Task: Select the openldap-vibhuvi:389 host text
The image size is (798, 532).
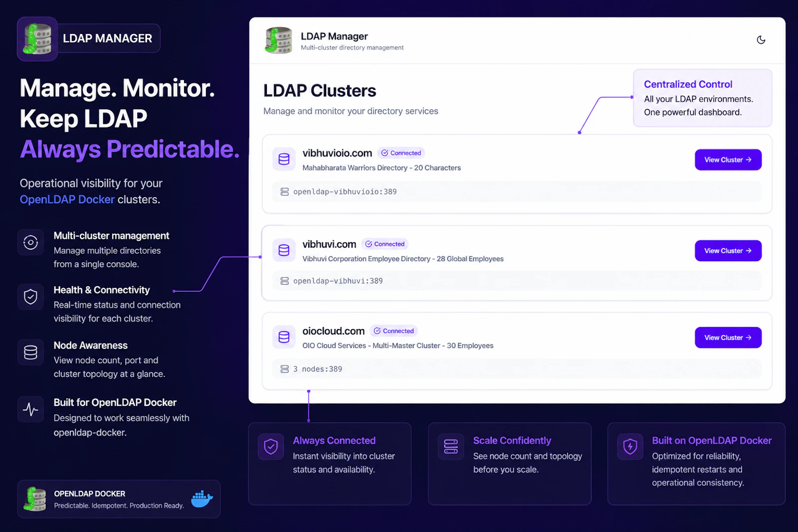Action: tap(338, 281)
